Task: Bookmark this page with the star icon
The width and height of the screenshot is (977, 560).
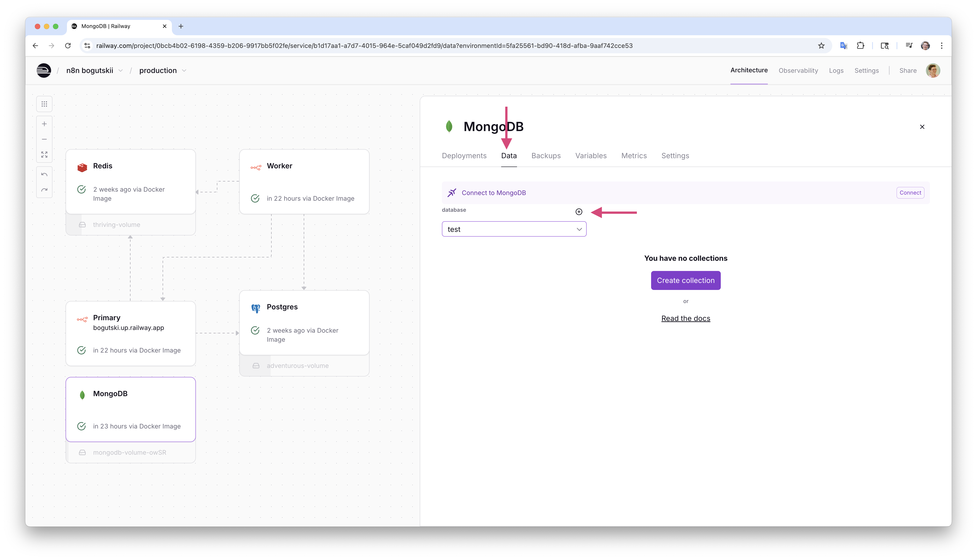Action: (x=821, y=46)
